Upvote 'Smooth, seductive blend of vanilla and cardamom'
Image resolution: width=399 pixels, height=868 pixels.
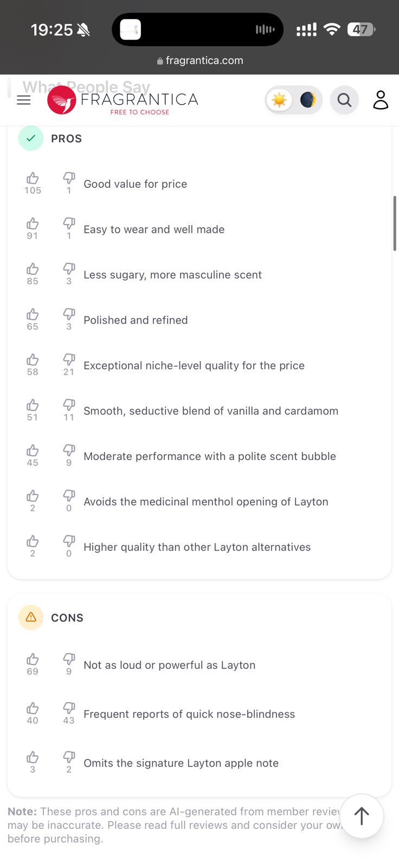click(33, 405)
